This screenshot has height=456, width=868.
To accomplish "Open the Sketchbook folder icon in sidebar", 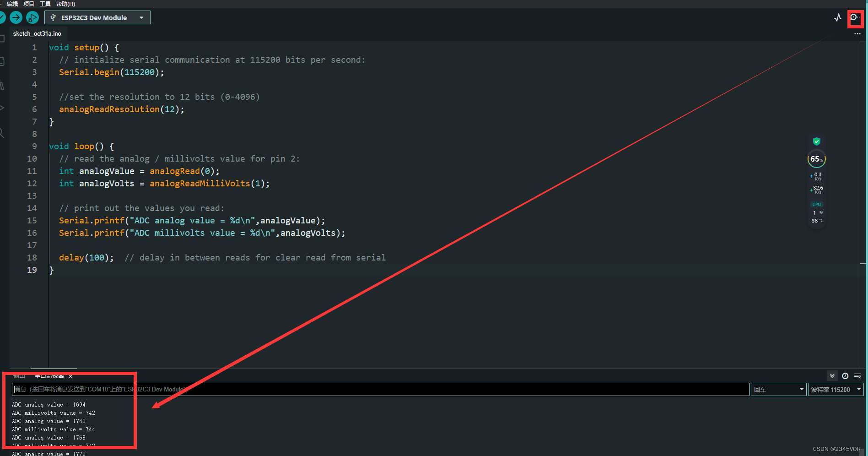I will click(x=2, y=39).
